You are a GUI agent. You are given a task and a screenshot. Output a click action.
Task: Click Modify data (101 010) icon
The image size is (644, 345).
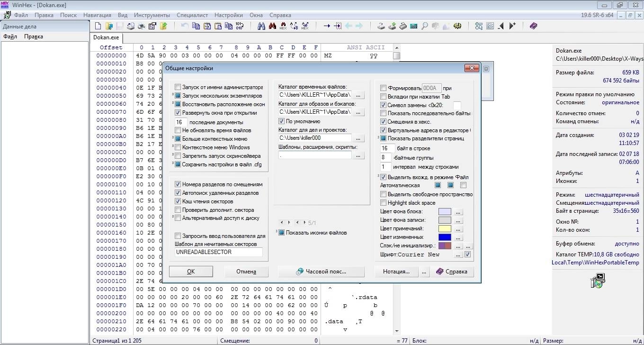coord(240,26)
